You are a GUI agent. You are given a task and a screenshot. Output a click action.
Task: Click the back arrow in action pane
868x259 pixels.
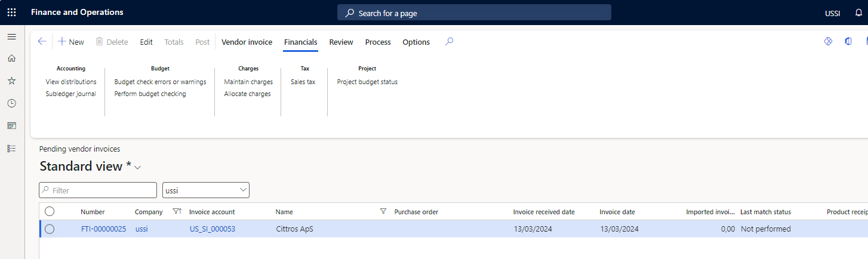[x=42, y=42]
